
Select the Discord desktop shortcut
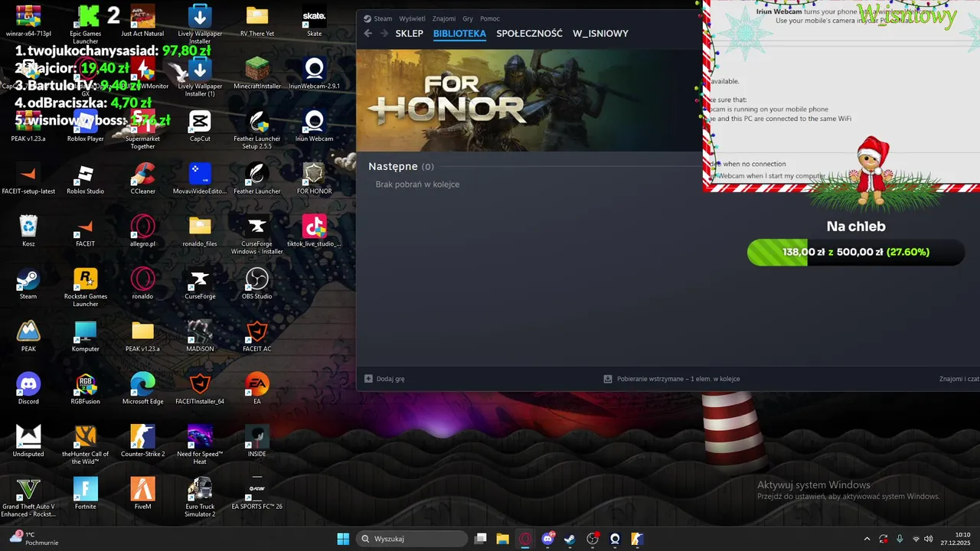(x=28, y=388)
